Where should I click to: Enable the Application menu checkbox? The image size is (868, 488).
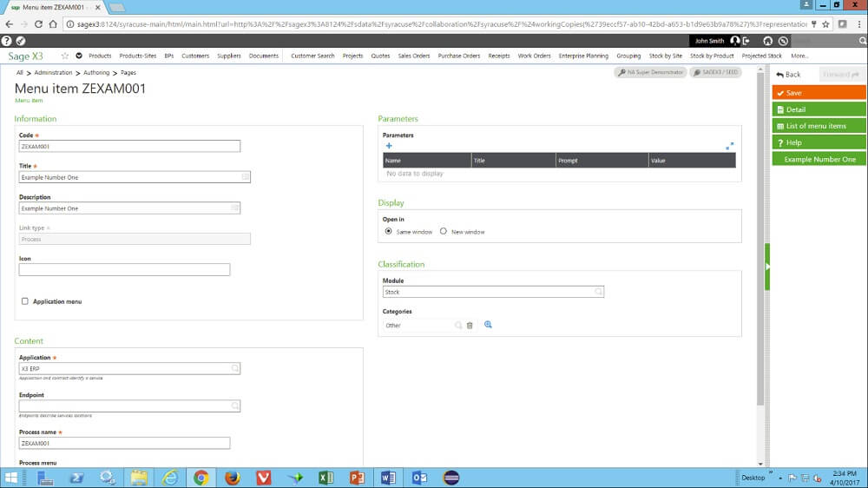(x=25, y=301)
